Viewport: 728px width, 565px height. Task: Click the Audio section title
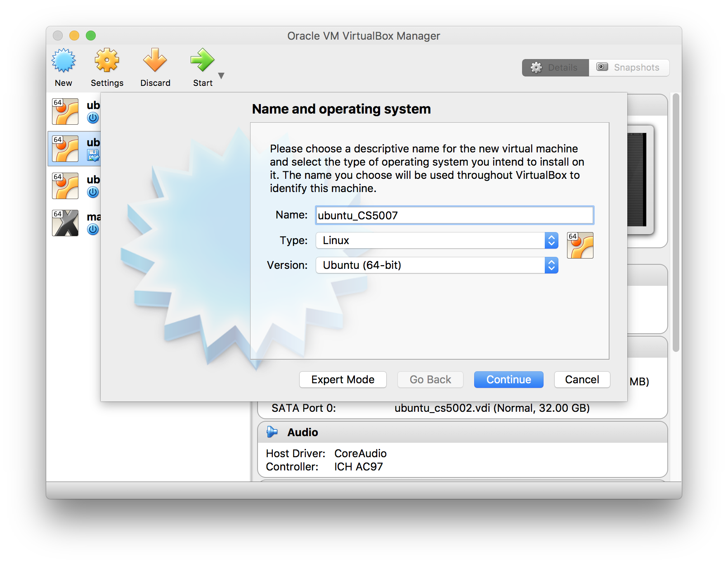303,432
